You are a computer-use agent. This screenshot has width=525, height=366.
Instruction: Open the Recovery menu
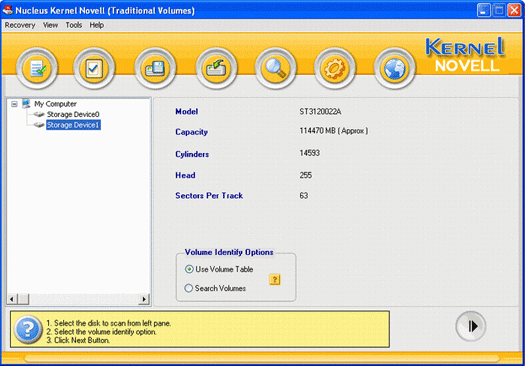tap(20, 25)
